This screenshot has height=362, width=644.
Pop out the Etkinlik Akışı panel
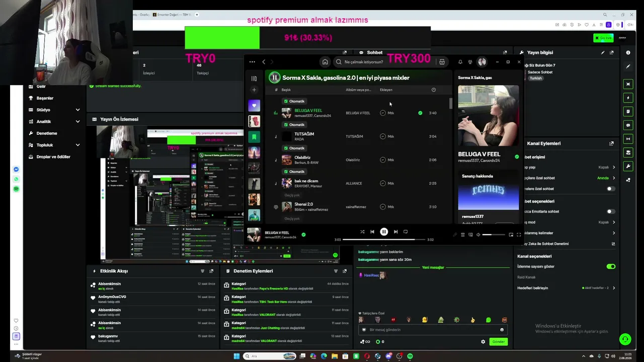point(211,271)
